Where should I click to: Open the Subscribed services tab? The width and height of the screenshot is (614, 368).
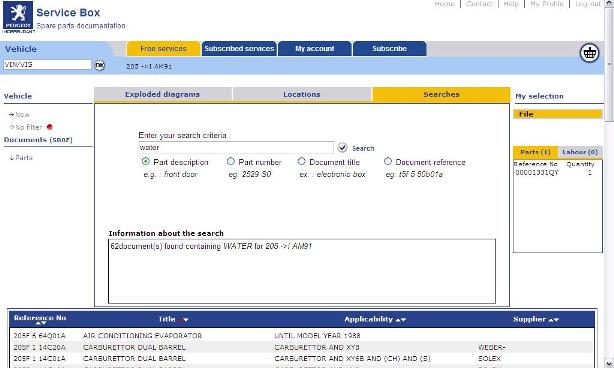click(239, 49)
